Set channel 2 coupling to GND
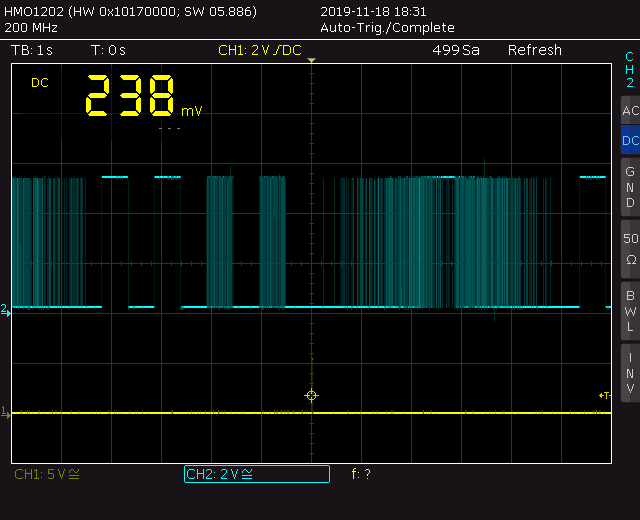The image size is (640, 520). pos(631,187)
